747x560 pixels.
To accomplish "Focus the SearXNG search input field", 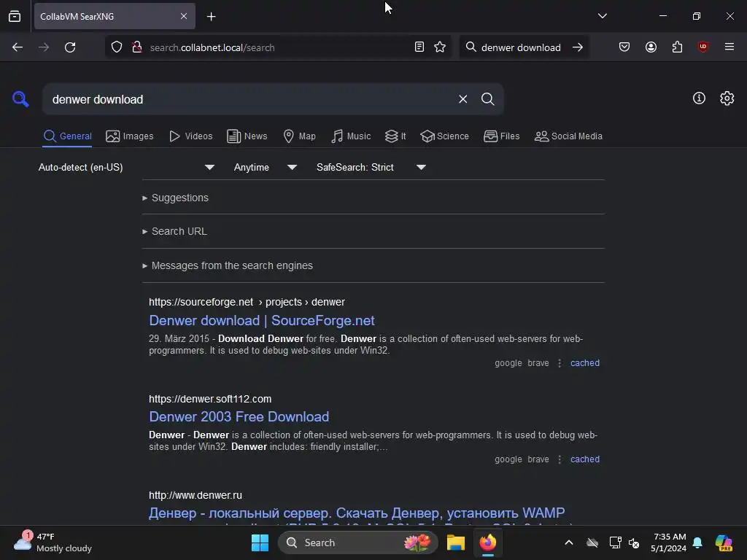I will 248,99.
